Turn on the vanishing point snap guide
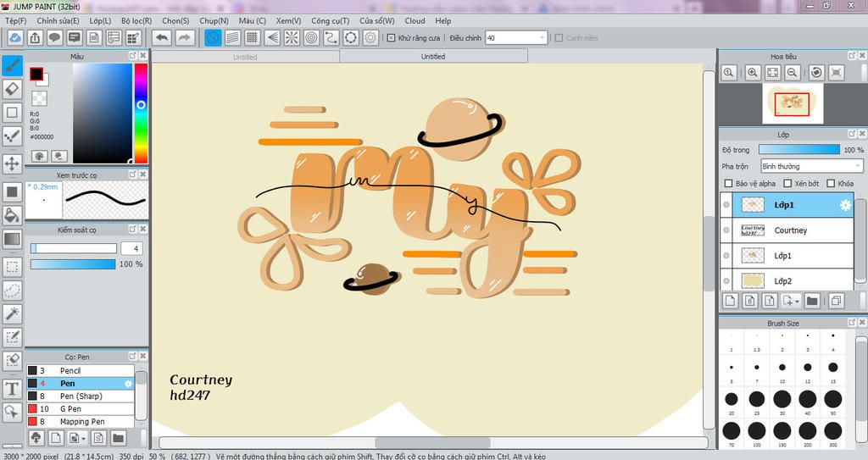868x460 pixels. coord(272,37)
